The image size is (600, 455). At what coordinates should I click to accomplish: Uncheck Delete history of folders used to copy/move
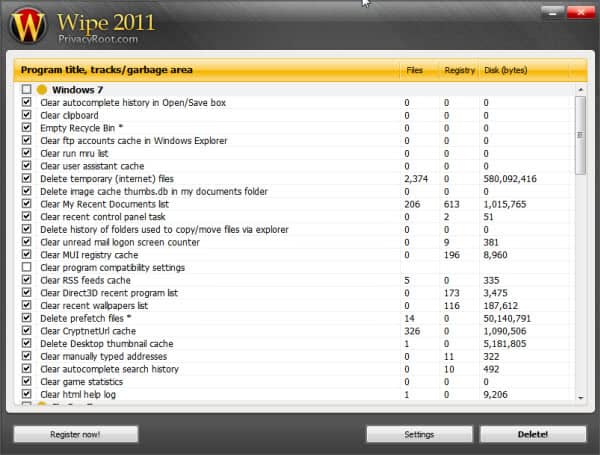[x=26, y=229]
